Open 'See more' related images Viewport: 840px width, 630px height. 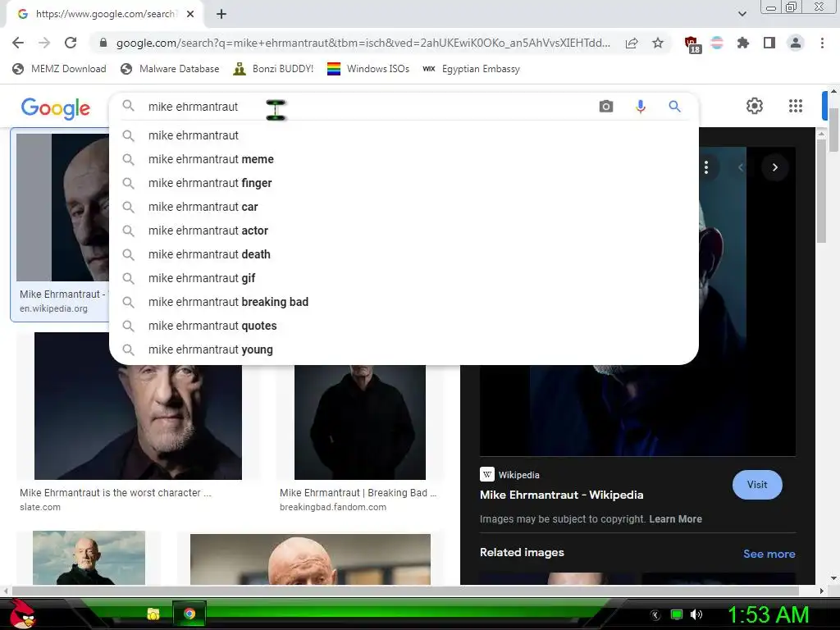click(769, 554)
